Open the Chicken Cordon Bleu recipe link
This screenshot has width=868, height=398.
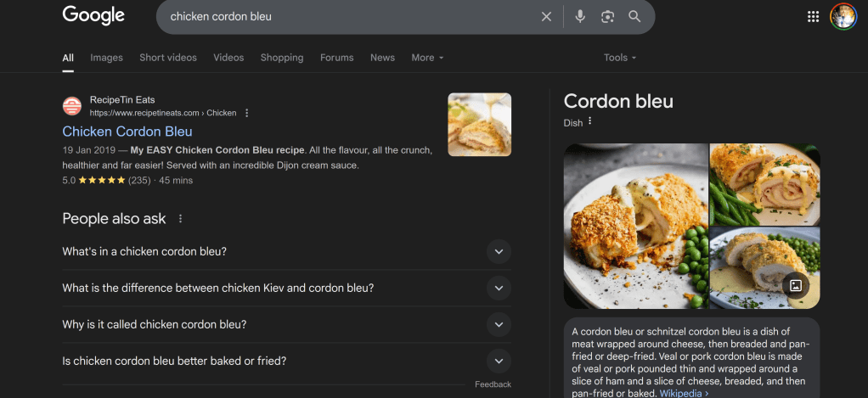(x=127, y=132)
